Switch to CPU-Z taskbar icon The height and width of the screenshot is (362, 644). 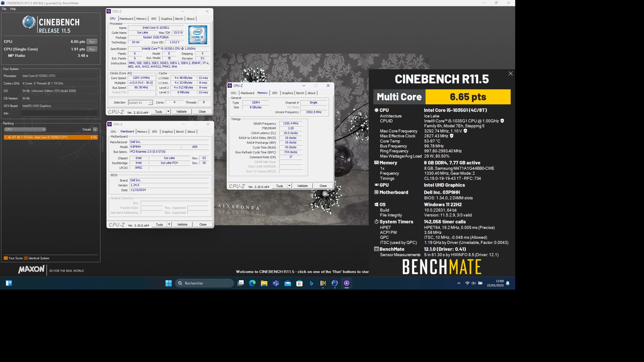[347, 283]
